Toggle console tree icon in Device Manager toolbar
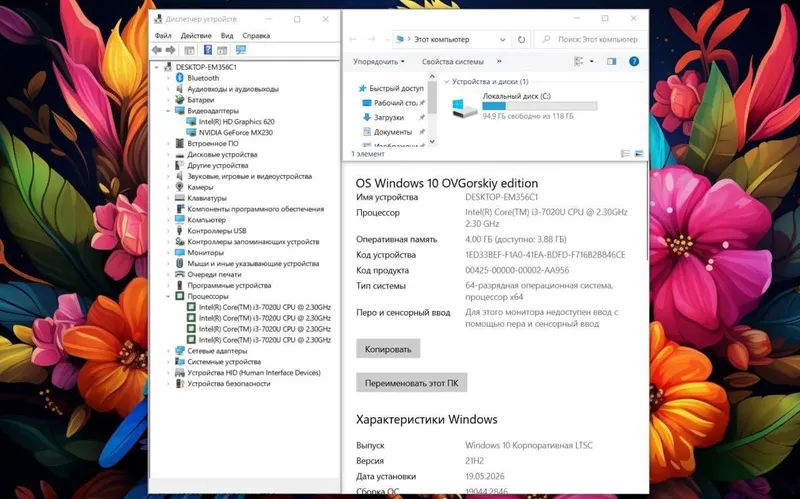Image resolution: width=800 pixels, height=499 pixels. 189,50
